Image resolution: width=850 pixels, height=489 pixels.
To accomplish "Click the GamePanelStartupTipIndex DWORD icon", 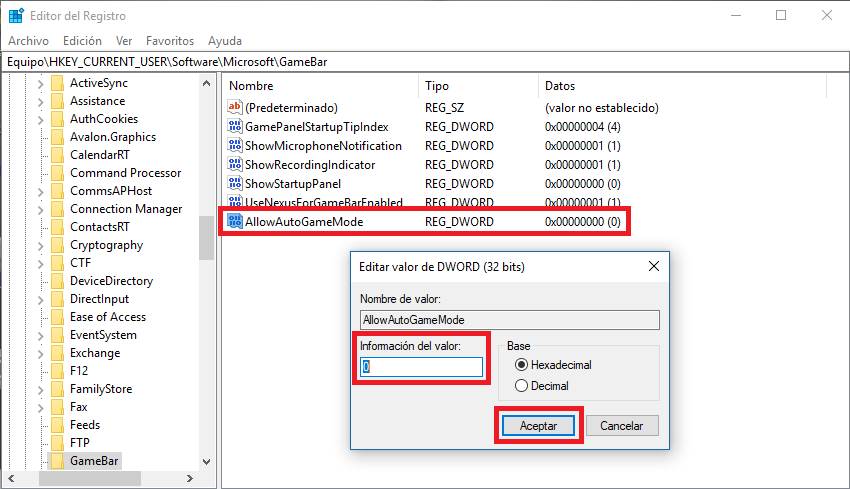I will pos(235,126).
